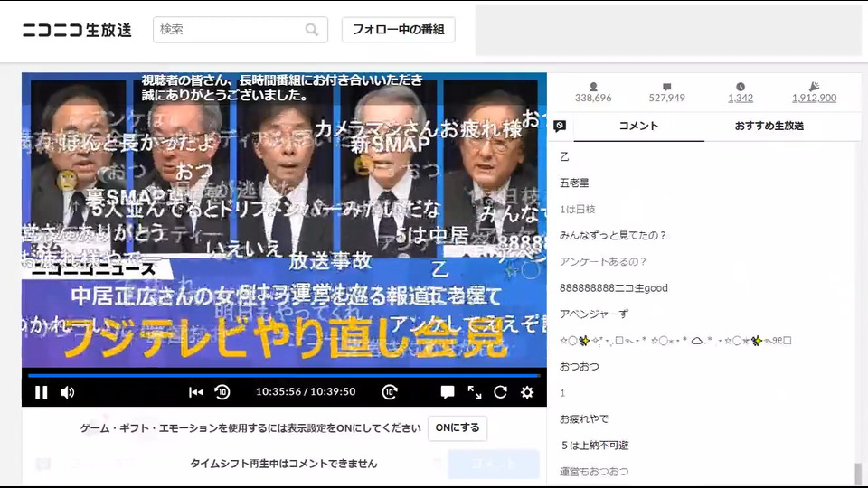Image resolution: width=868 pixels, height=488 pixels.
Task: Seek on the video progress bar
Action: point(283,376)
